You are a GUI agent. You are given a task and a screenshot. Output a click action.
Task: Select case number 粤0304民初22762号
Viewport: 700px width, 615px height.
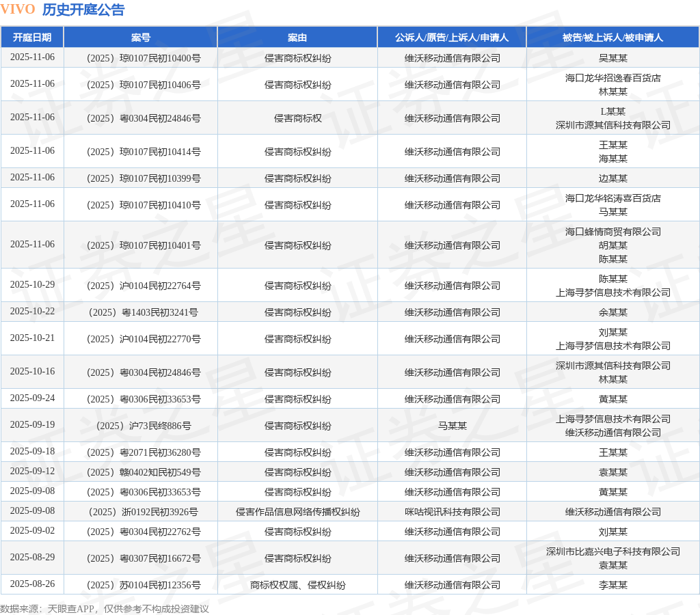click(144, 532)
